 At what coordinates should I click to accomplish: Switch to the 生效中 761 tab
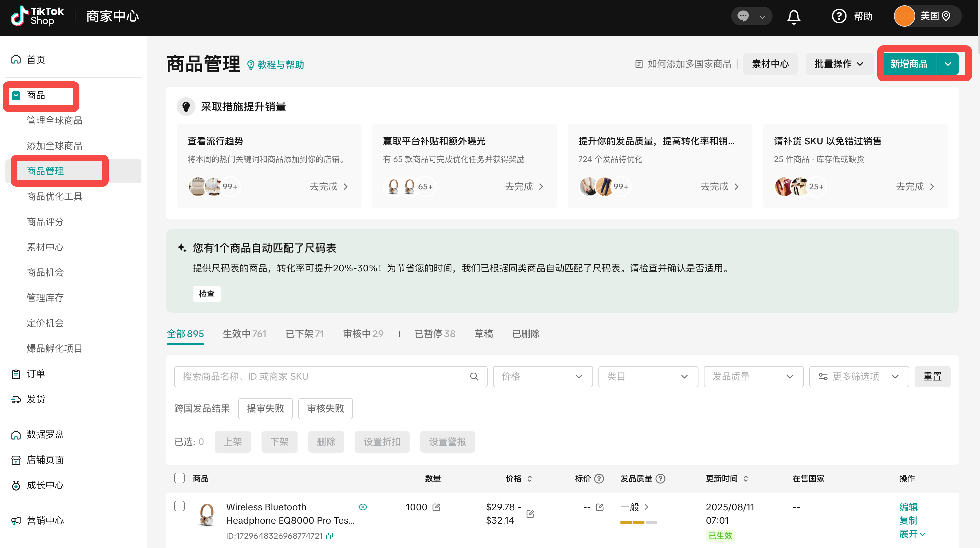[244, 334]
